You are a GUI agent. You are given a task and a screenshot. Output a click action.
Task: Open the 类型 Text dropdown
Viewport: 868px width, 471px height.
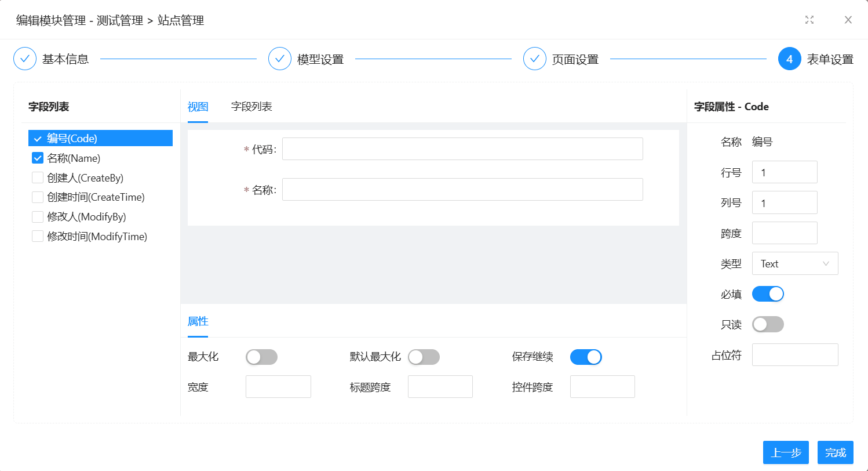pos(794,263)
